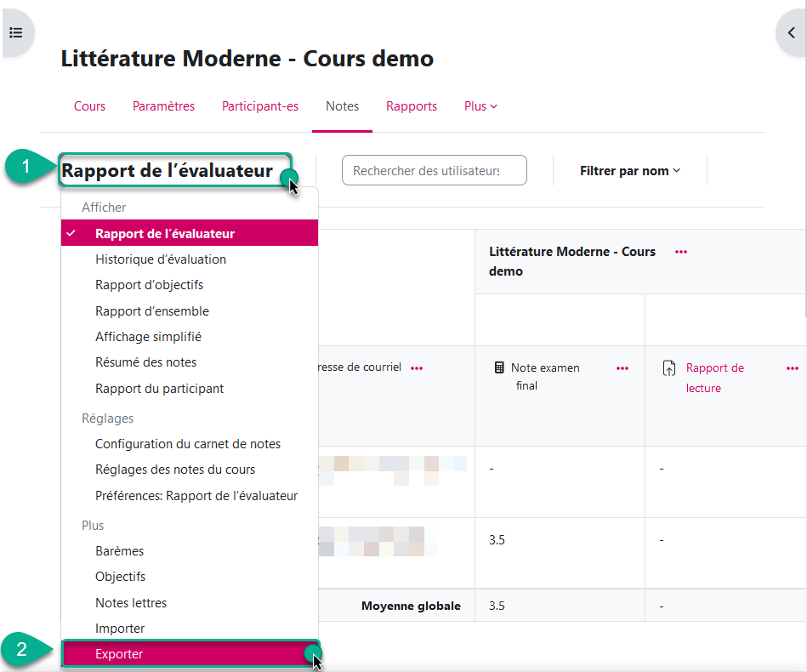Screen dimensions: 807x672
Task: Select Configuration du carnet de notes
Action: [x=188, y=444]
